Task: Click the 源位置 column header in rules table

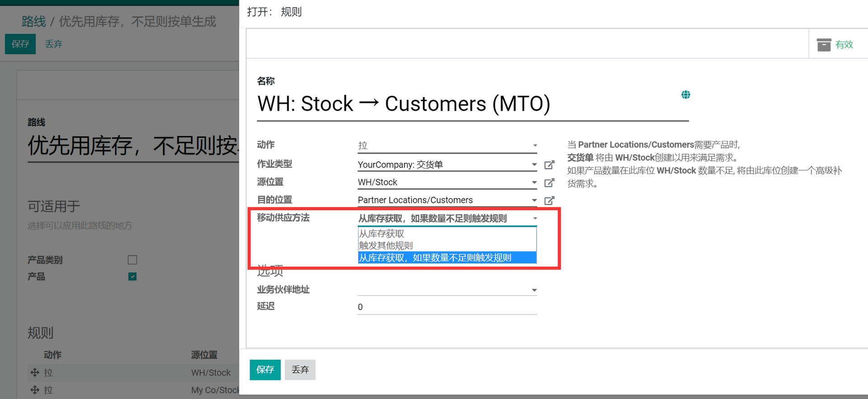Action: tap(204, 355)
